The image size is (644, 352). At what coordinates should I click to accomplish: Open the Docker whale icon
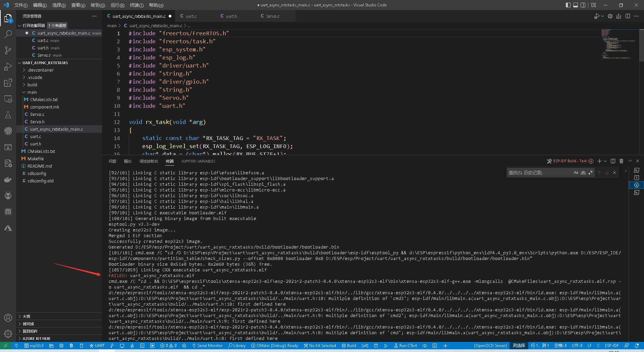click(8, 179)
